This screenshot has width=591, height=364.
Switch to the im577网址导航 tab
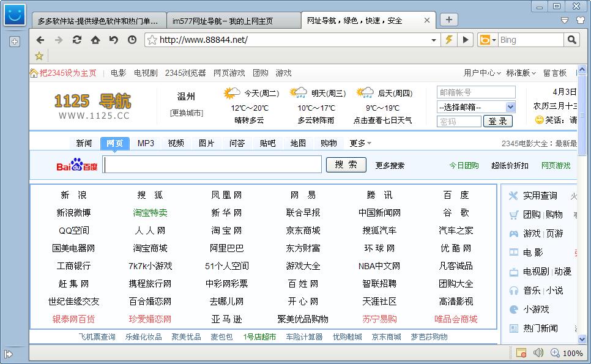tap(234, 21)
